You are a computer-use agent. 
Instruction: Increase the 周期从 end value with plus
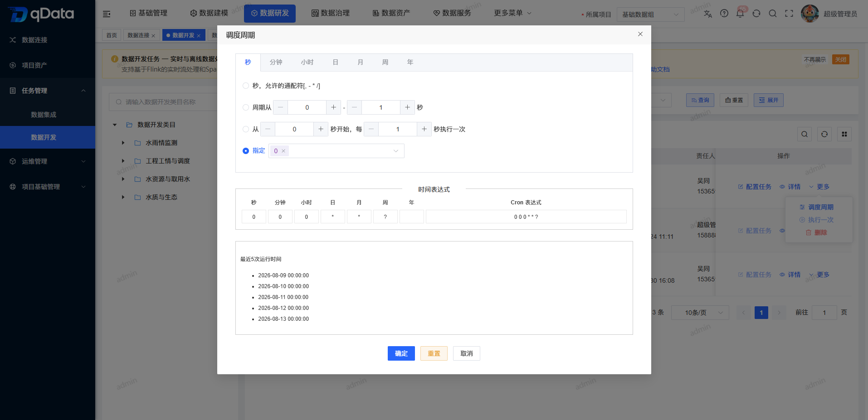(407, 107)
